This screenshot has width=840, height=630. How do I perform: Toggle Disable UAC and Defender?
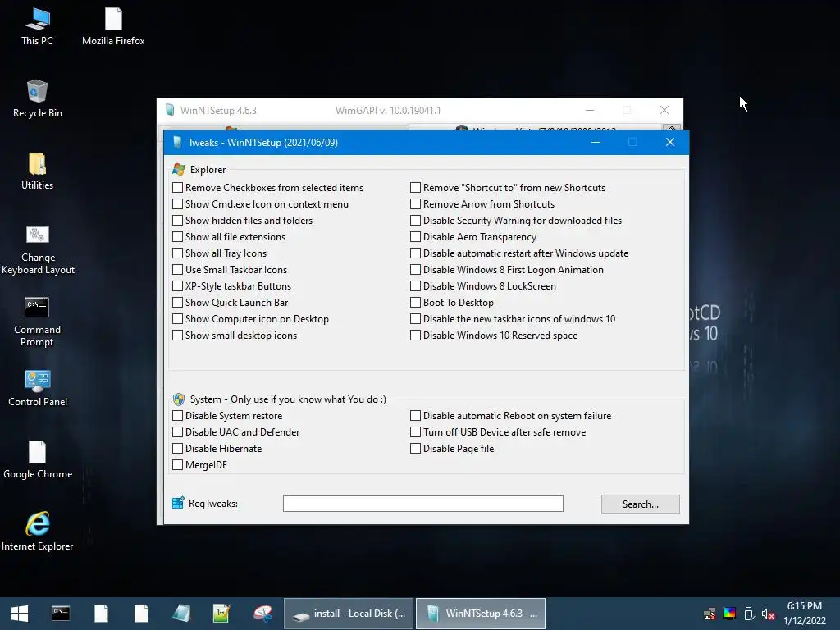(177, 431)
